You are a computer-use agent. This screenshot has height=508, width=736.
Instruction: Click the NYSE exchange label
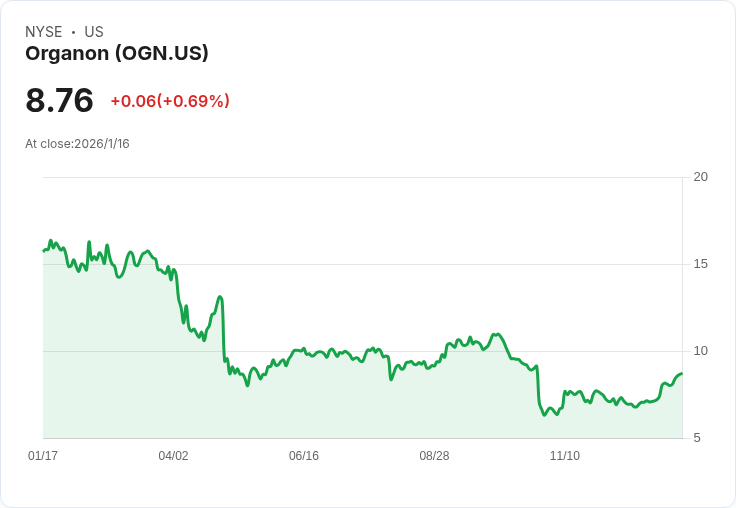point(44,32)
